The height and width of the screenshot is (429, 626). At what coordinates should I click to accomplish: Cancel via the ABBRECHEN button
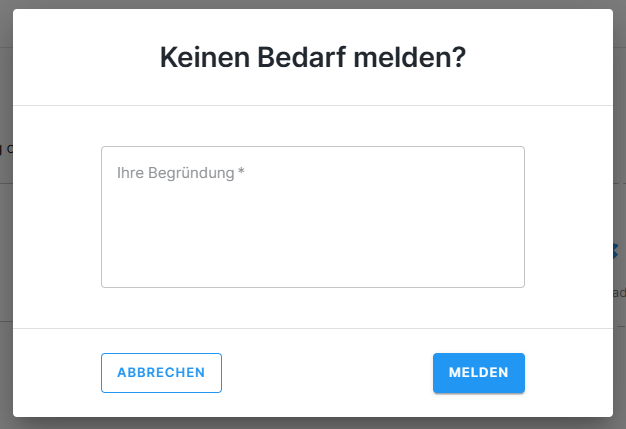161,373
